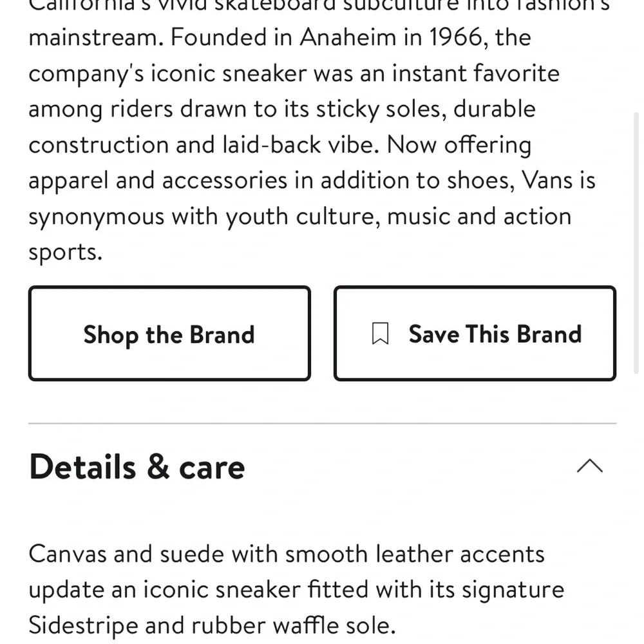644x644 pixels.
Task: Click the word sports ending the description
Action: (x=64, y=252)
